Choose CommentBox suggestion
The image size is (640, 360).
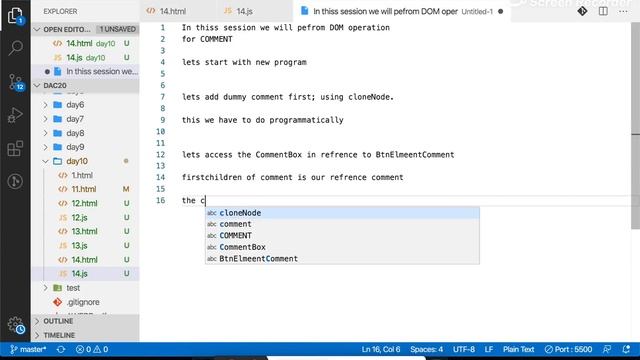pos(342,247)
